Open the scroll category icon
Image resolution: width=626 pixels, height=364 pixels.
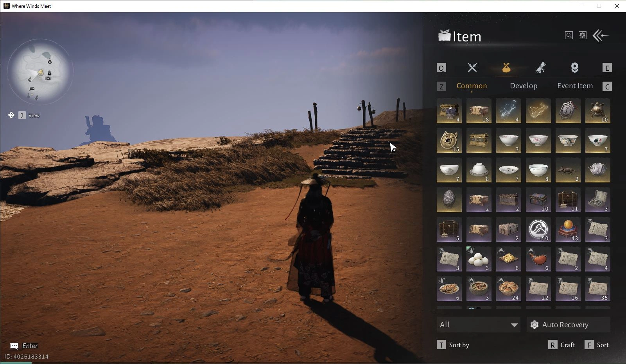540,68
